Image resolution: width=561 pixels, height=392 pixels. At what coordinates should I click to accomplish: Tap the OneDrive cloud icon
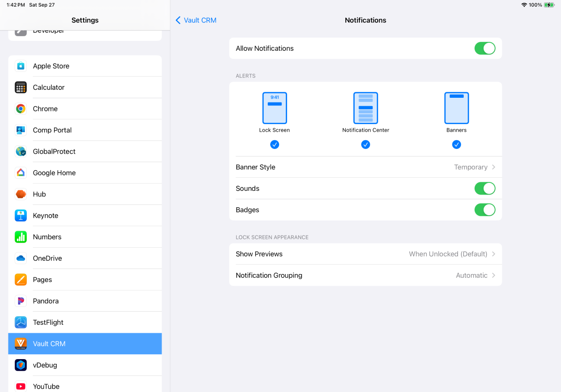21,259
